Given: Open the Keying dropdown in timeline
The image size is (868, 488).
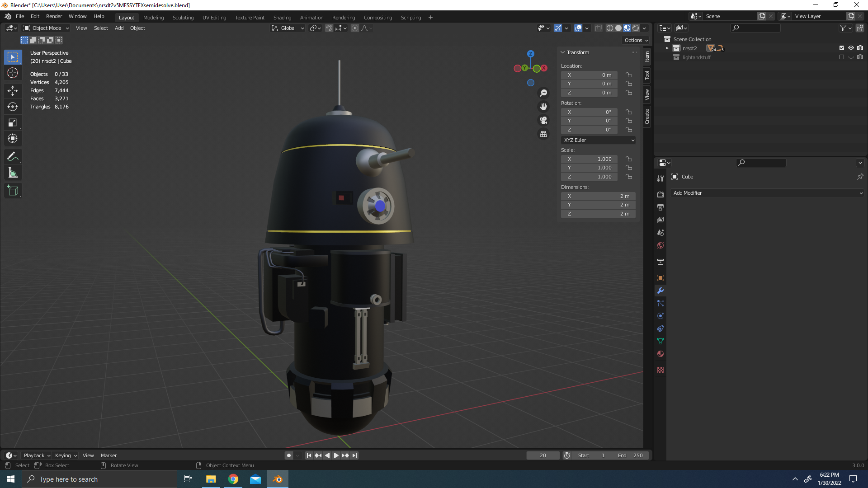Looking at the screenshot, I should [66, 455].
